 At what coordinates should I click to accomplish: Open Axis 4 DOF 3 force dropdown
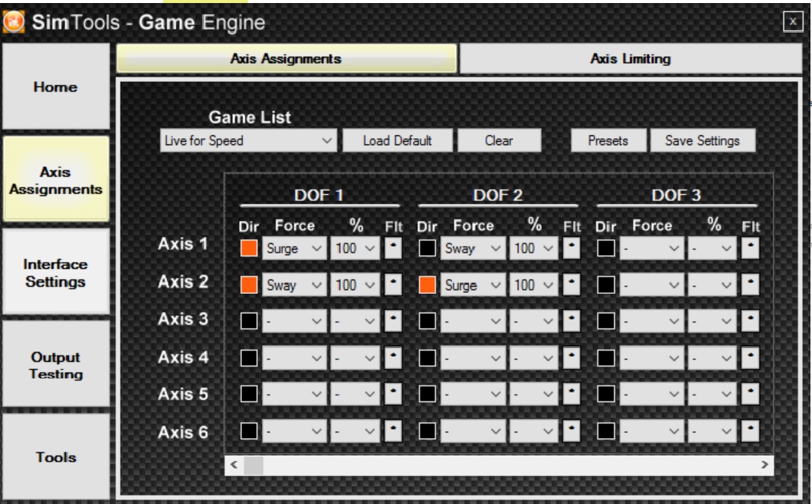pyautogui.click(x=651, y=358)
